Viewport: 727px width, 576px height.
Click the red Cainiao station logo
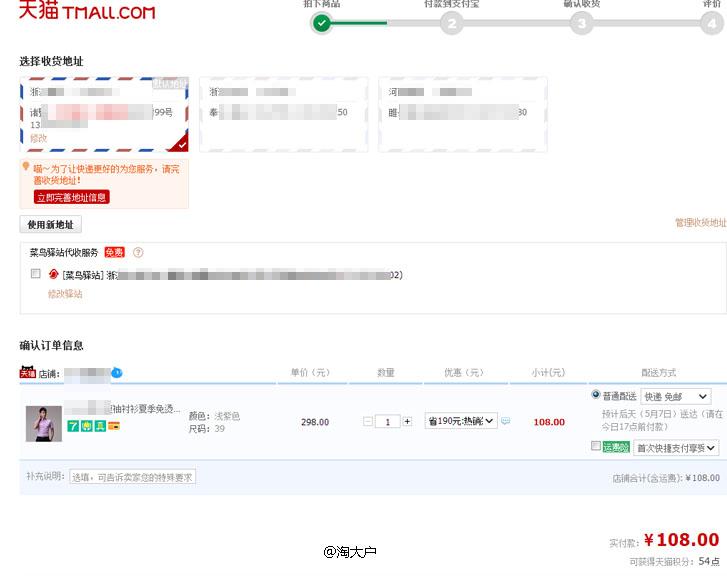54,274
